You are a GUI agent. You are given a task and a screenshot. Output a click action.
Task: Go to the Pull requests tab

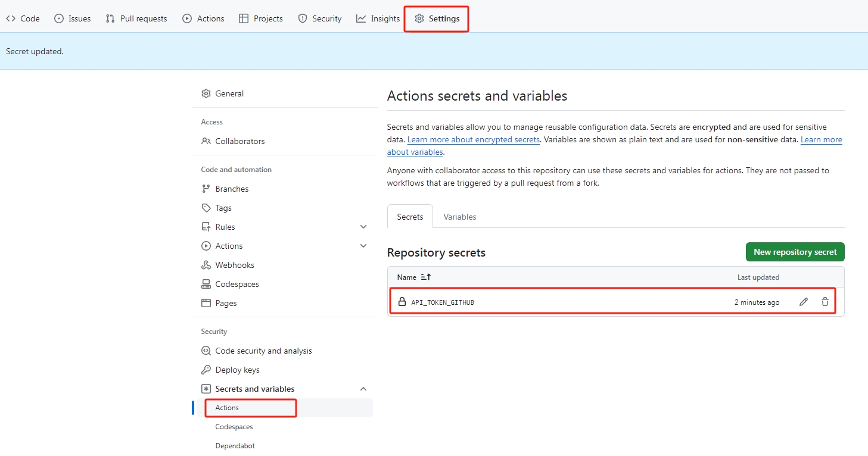136,18
